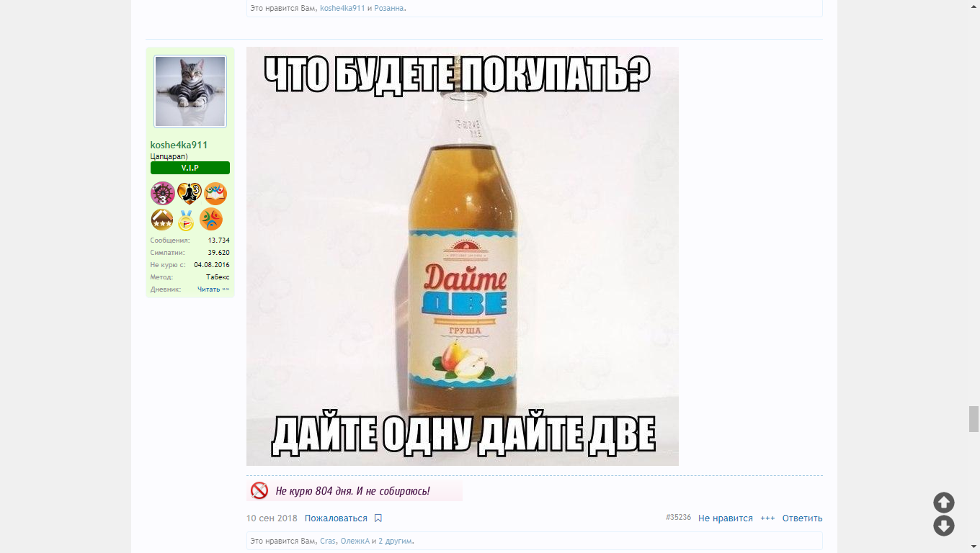The width and height of the screenshot is (980, 553).
Task: Expand the '2 другим' likes list
Action: click(395, 541)
